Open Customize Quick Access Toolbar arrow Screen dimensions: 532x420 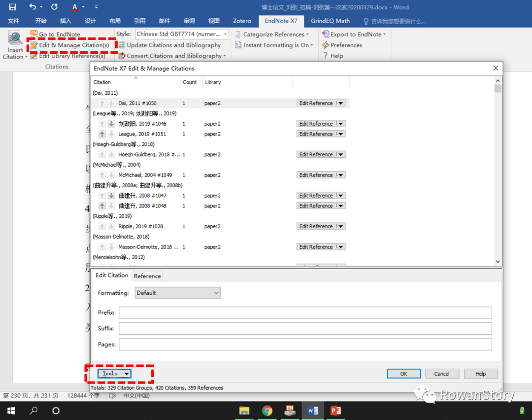coord(96,7)
